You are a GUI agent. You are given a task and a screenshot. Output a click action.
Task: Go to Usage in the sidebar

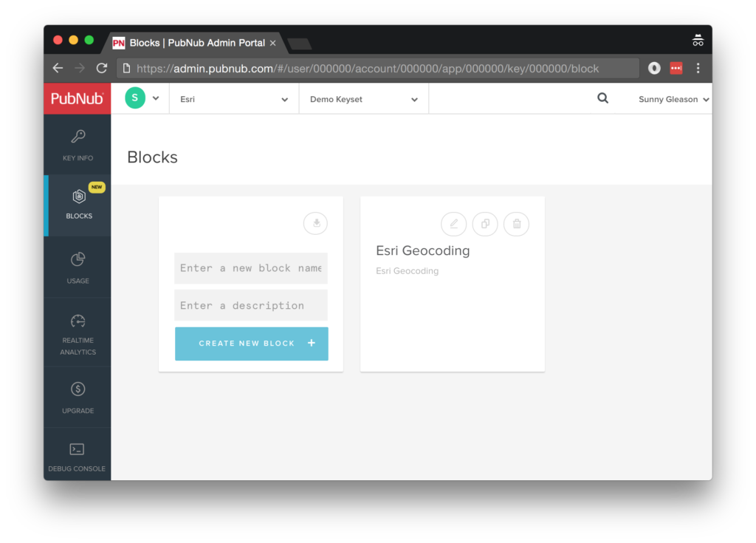(78, 267)
